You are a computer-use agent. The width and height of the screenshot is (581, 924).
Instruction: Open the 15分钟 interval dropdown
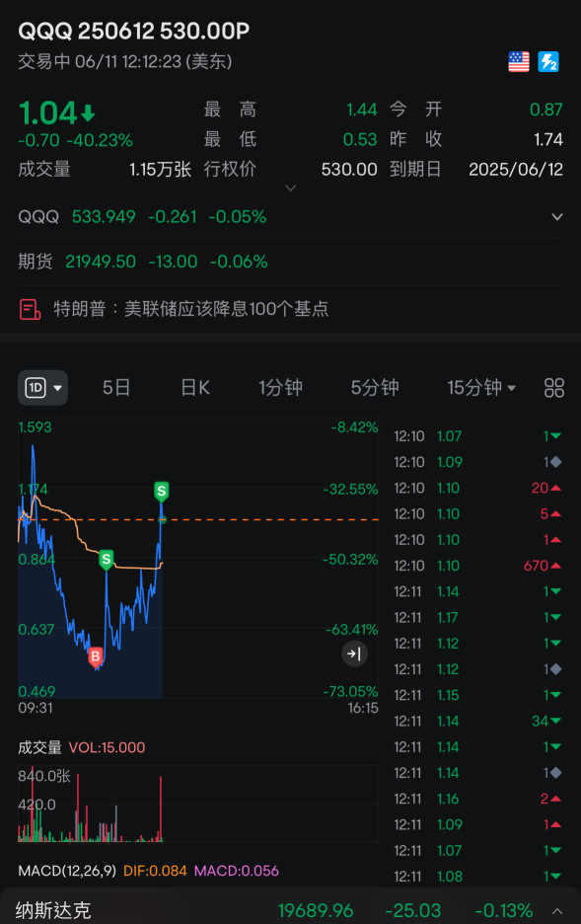pos(481,388)
